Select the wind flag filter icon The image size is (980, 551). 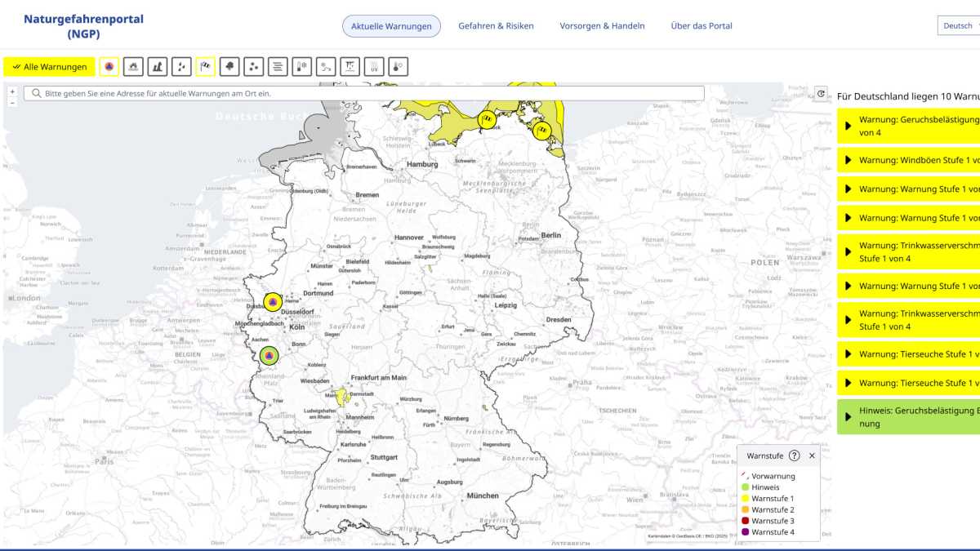[204, 66]
